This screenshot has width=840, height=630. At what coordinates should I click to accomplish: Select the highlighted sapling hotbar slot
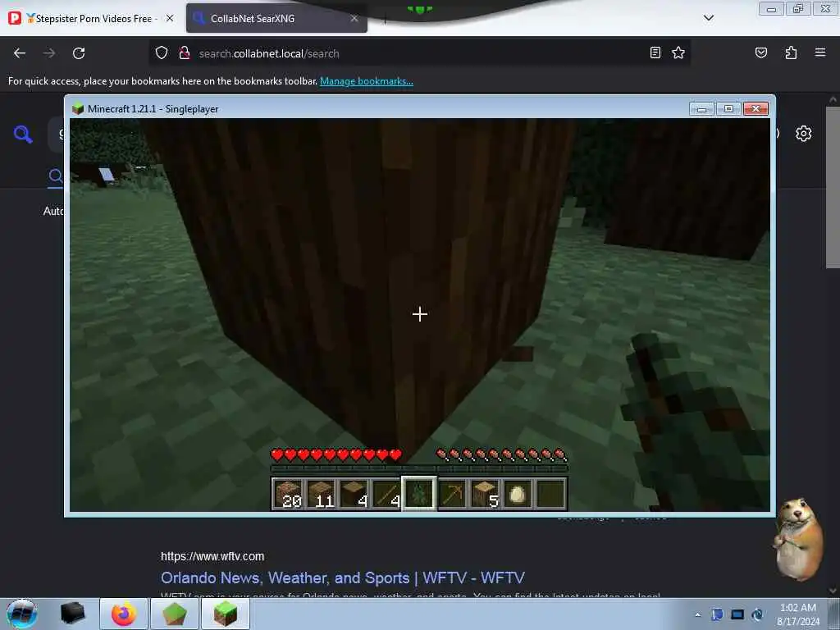(419, 493)
